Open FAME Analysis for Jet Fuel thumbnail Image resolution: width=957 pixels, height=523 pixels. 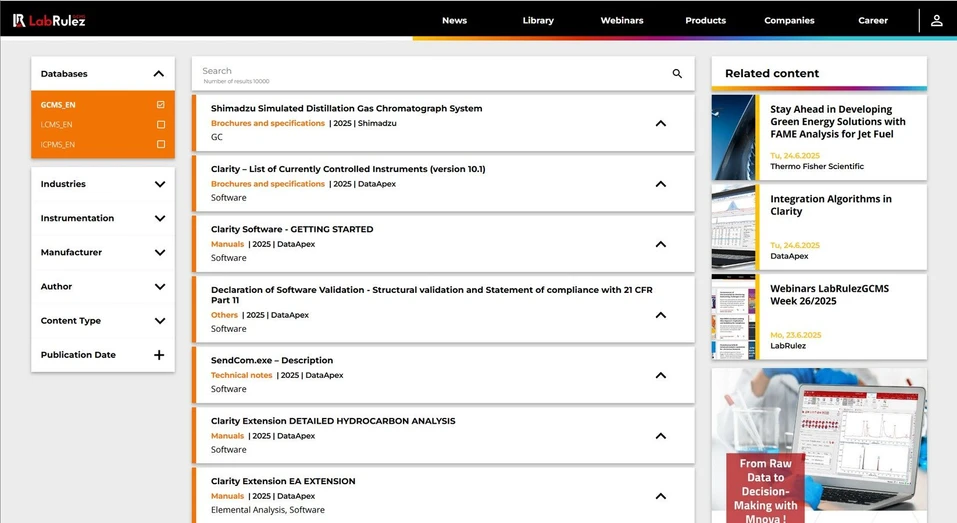pos(734,137)
